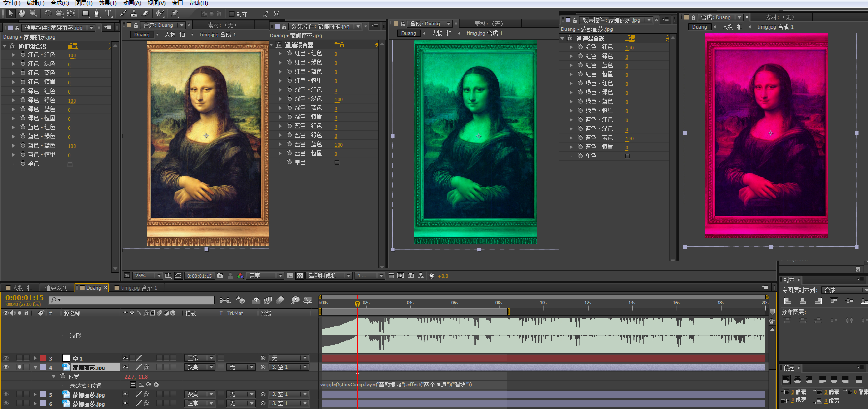Open layer 3 parent 无 dropdown

point(289,358)
